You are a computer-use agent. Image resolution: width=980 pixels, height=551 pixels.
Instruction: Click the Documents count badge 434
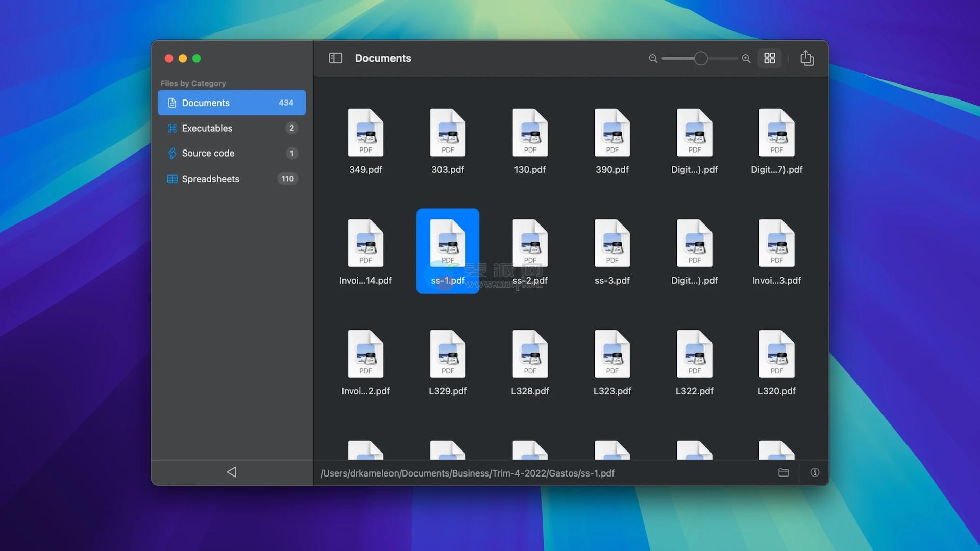point(286,103)
